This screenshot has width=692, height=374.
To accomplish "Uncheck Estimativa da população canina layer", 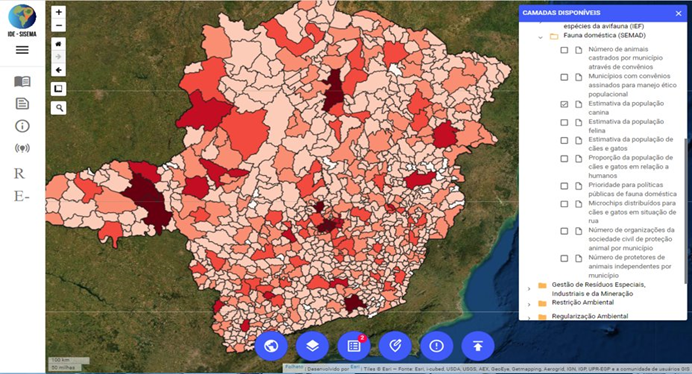I will tap(564, 104).
